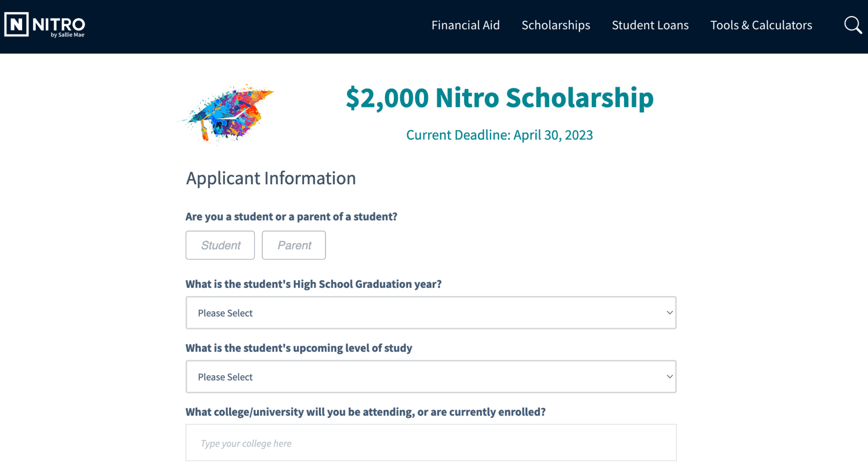Open the Scholarships menu
Image resolution: width=868 pixels, height=465 pixels.
556,25
